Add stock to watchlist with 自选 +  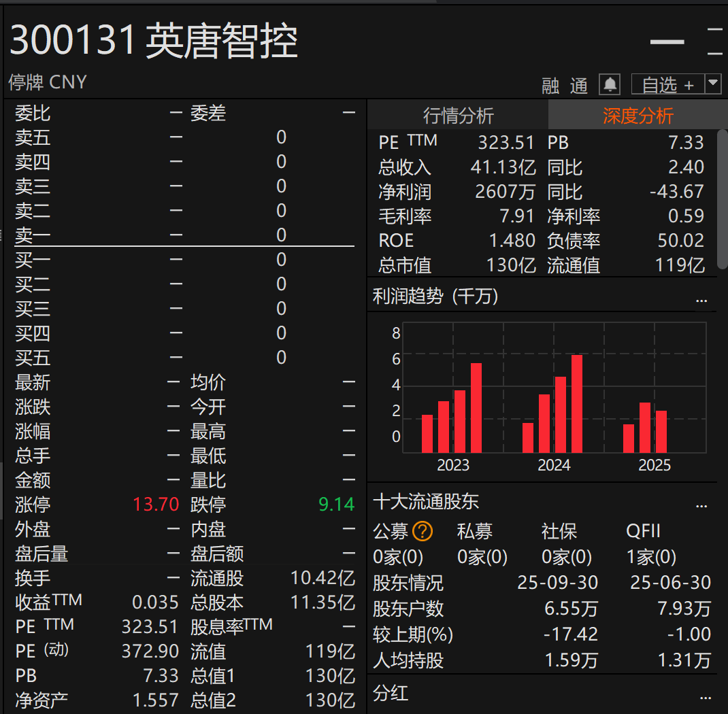click(x=667, y=85)
